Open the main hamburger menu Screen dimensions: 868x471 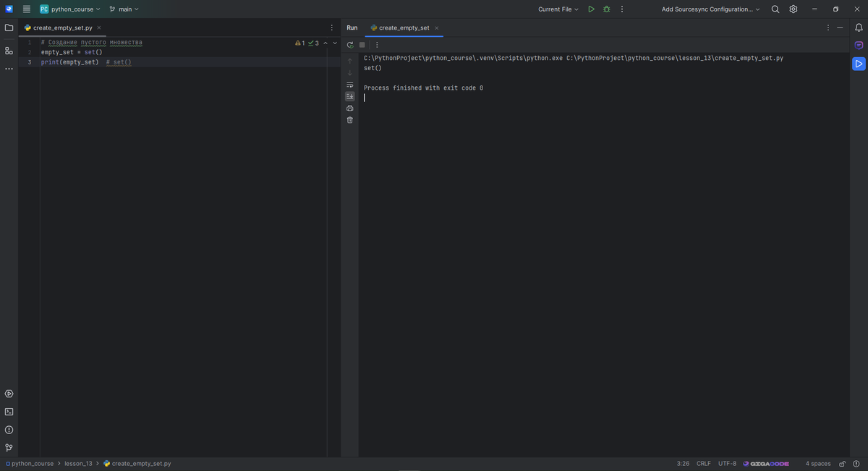click(x=26, y=9)
